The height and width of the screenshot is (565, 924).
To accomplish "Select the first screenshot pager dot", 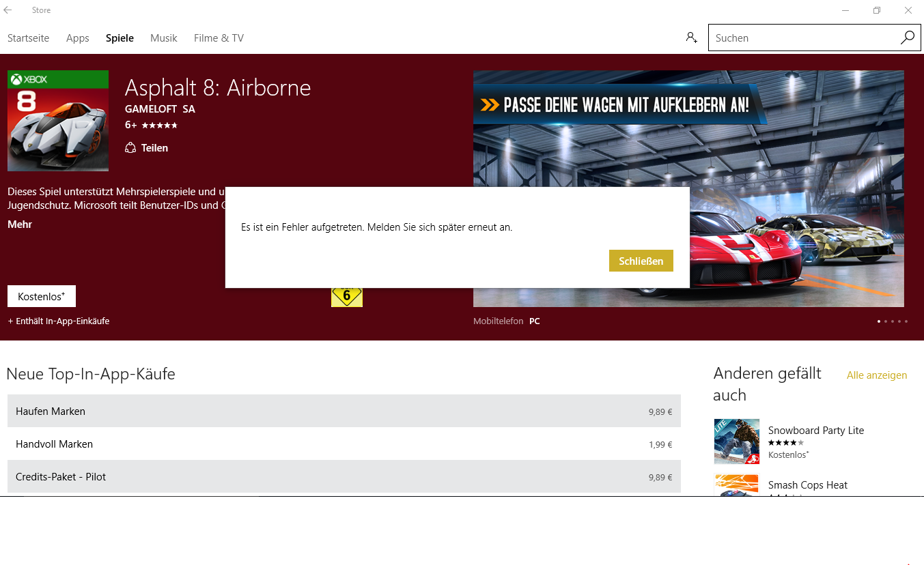I will (879, 321).
